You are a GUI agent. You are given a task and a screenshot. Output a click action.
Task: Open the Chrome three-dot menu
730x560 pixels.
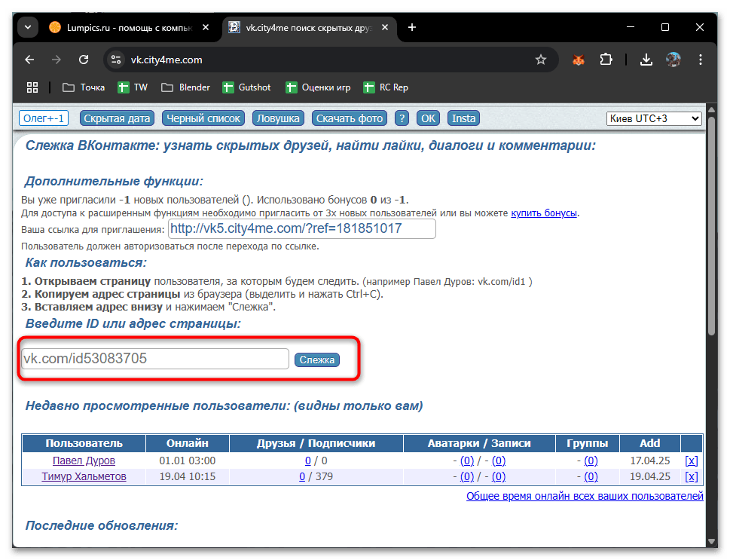700,60
